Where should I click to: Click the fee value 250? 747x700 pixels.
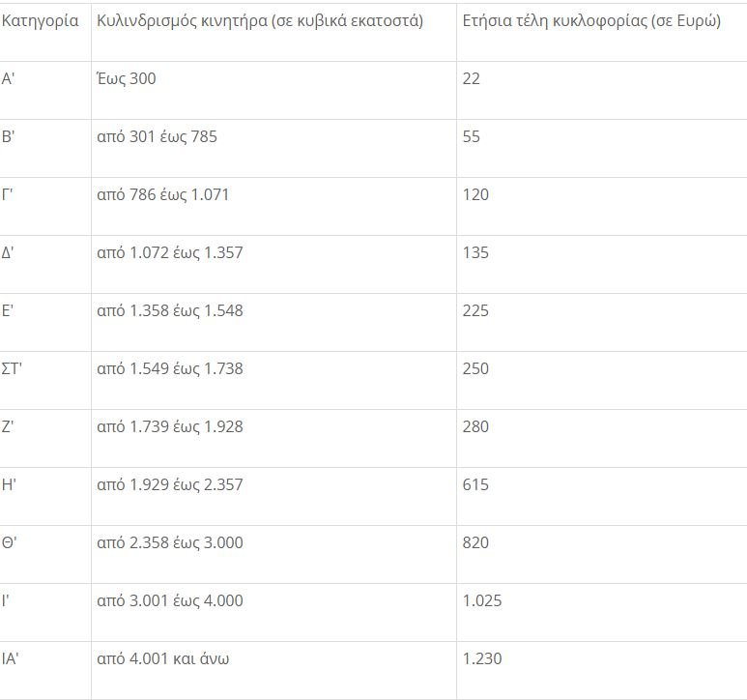coord(476,368)
